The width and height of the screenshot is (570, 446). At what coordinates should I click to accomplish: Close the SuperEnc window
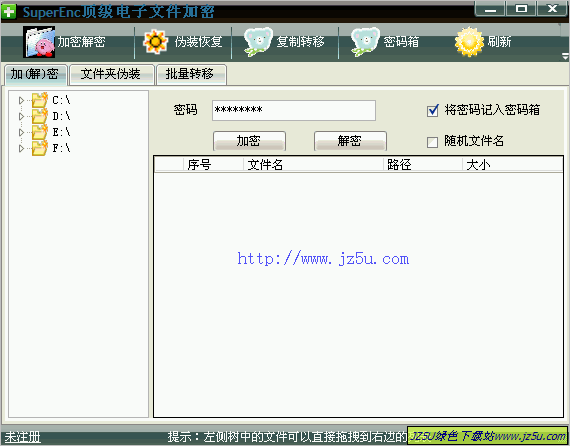pyautogui.click(x=552, y=9)
